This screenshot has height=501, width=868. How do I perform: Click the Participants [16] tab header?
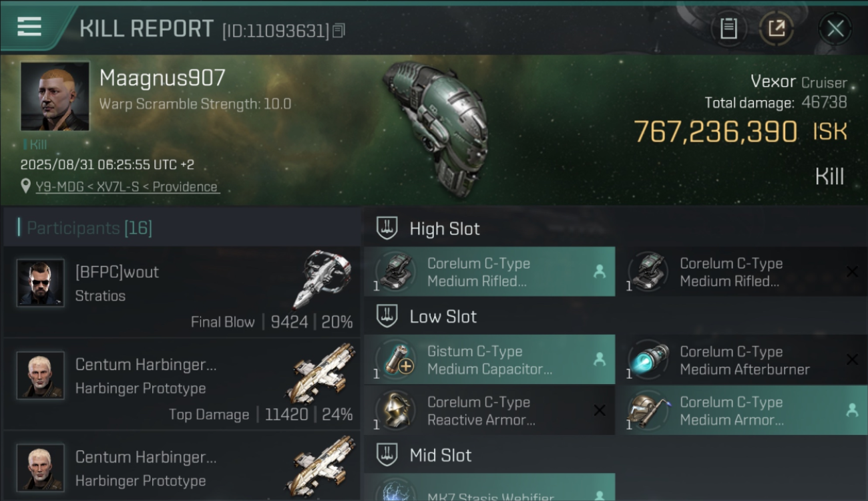click(89, 228)
